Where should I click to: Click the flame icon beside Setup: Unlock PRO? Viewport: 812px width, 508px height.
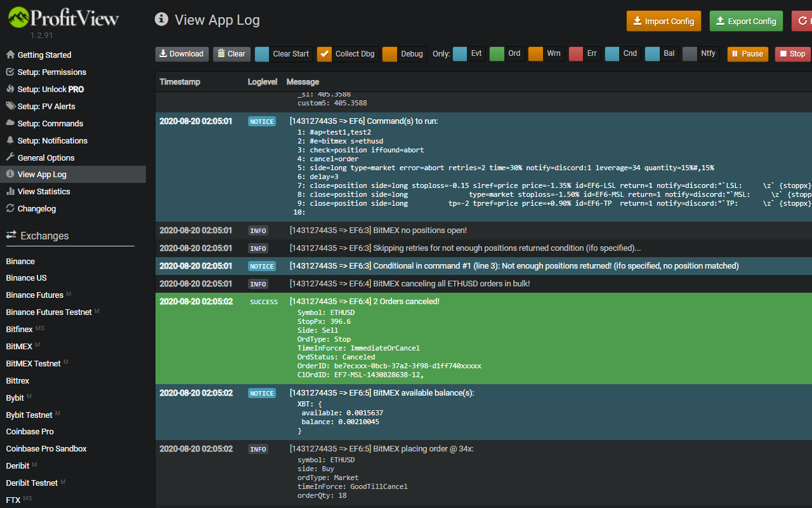10,89
